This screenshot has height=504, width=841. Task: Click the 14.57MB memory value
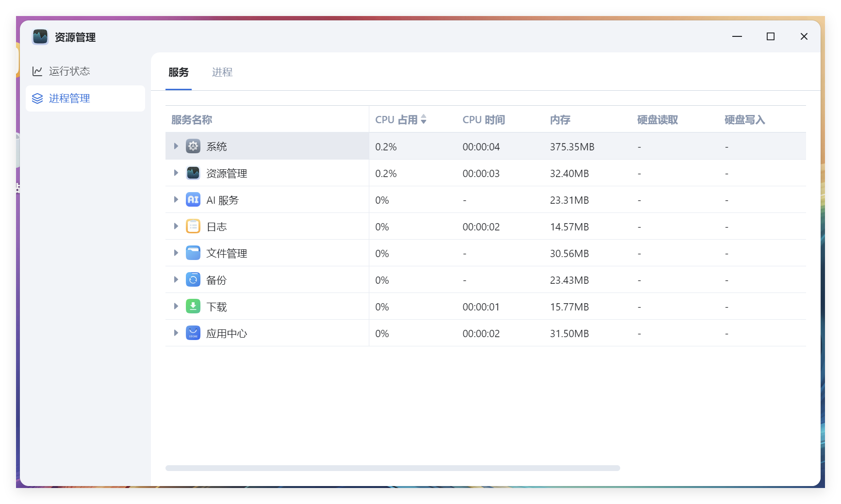tap(569, 227)
